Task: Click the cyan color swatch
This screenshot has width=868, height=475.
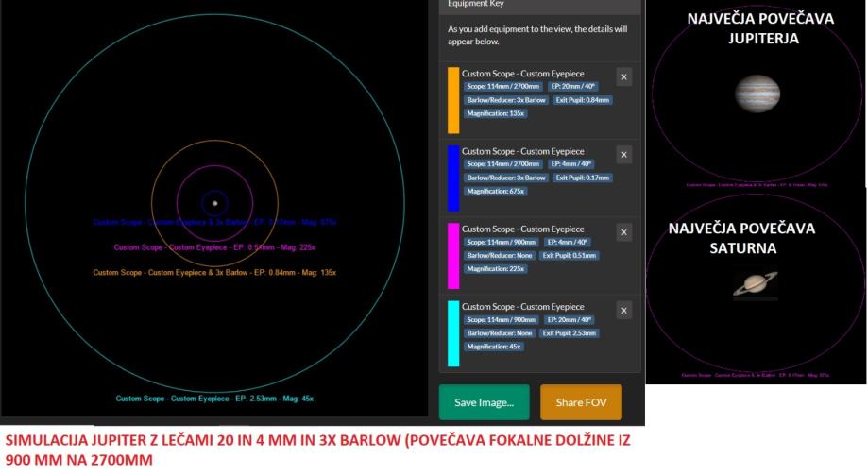Action: [x=453, y=333]
